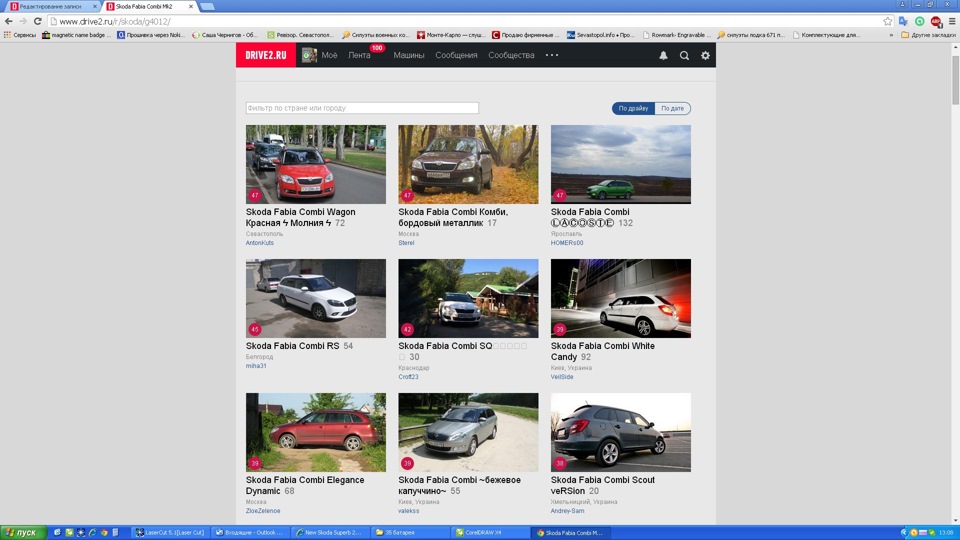960x540 pixels.
Task: Open user profile Andrey-Sam
Action: click(567, 511)
